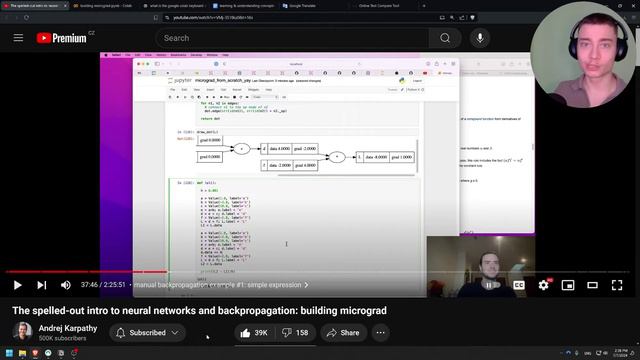
Task: Open the Brave browser taskbar icon
Action: [35, 353]
